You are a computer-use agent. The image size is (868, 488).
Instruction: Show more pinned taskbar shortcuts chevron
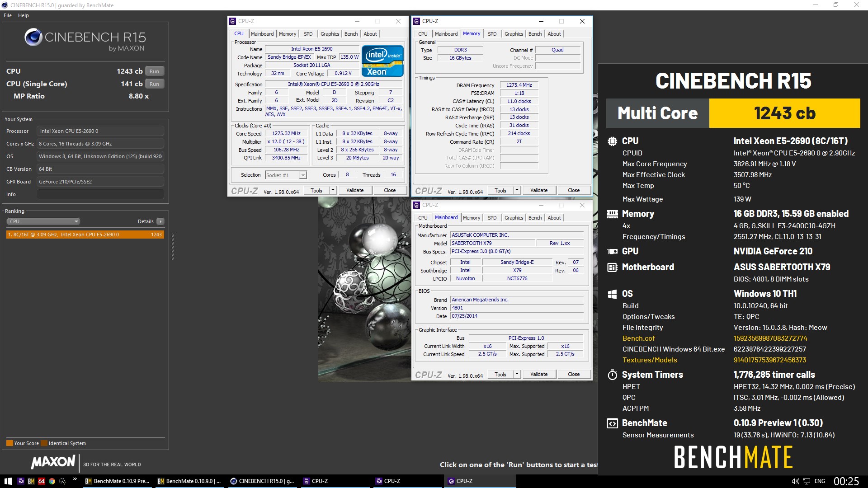(75, 479)
